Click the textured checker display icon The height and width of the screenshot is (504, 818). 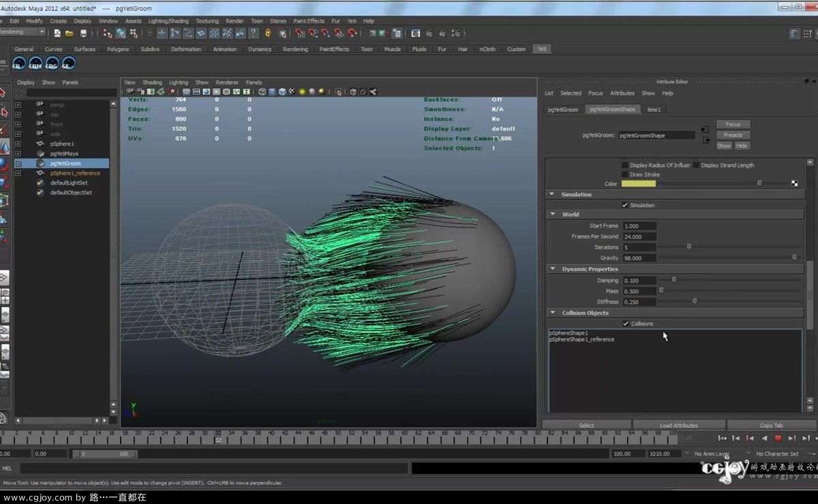tap(292, 92)
